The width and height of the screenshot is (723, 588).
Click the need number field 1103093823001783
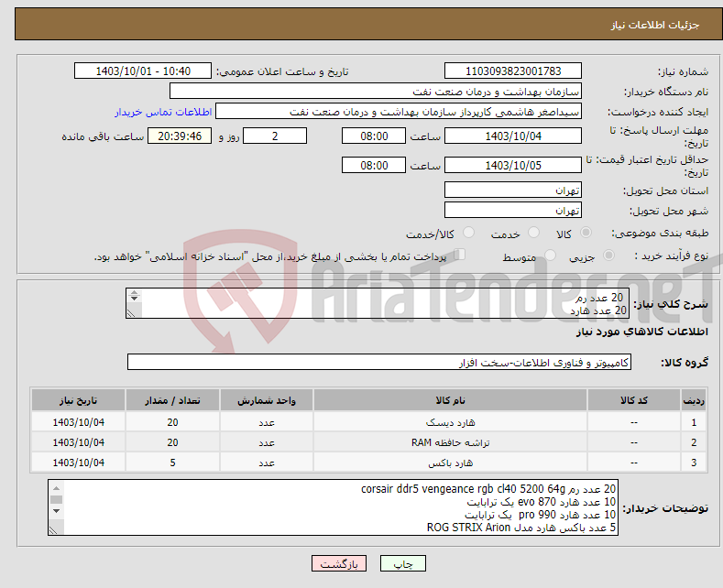pos(513,71)
